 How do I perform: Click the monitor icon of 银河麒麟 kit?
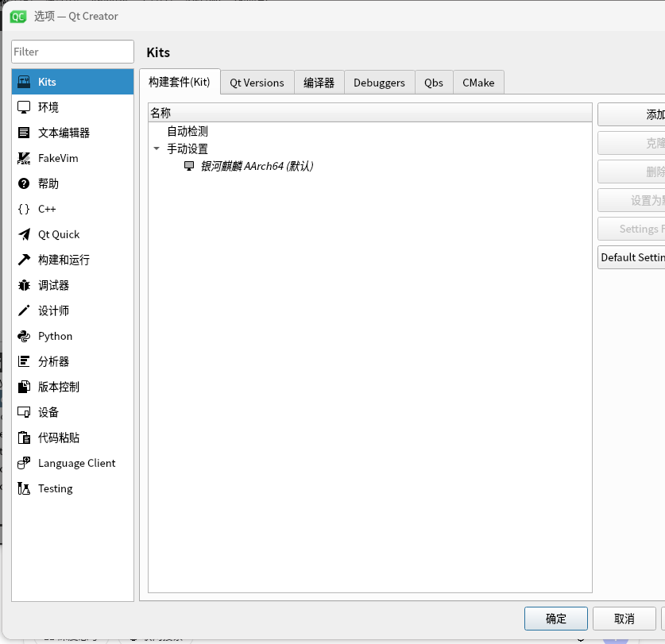pos(189,166)
